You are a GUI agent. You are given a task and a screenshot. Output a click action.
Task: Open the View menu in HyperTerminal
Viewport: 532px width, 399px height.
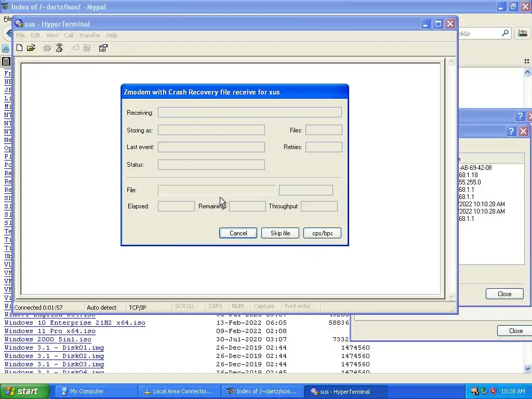[52, 35]
